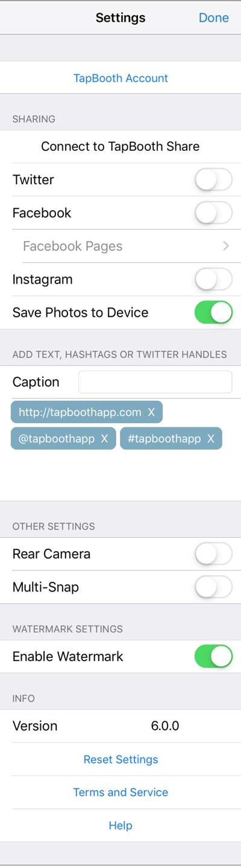Disable the Enable Watermark switch
241x868 pixels.
[213, 657]
